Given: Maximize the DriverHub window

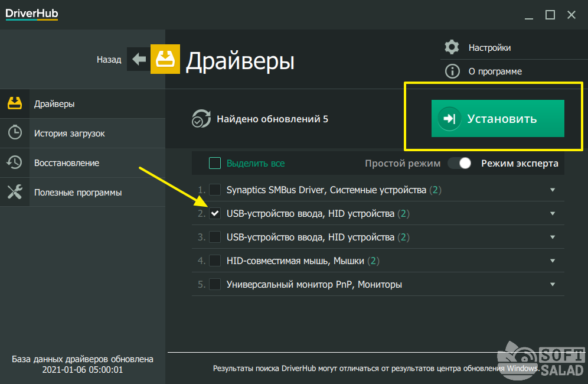Looking at the screenshot, I should (550, 15).
